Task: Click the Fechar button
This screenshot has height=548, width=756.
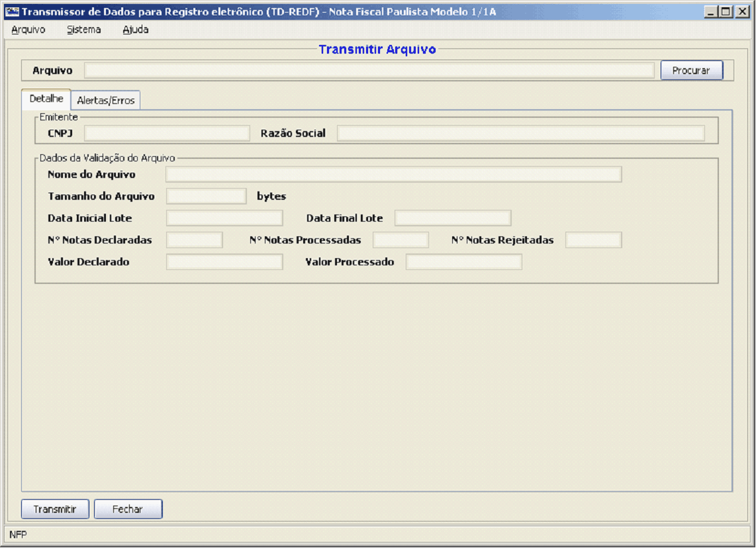Action: tap(128, 509)
